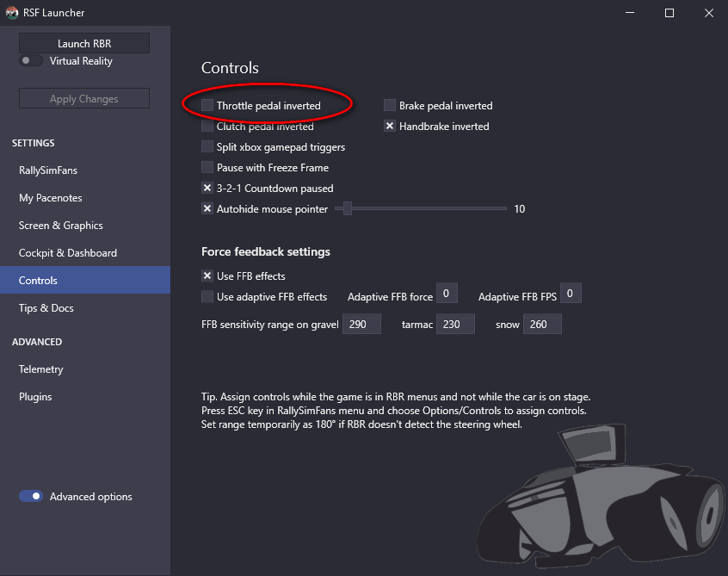Disable 3-2-1 Countdown paused checkbox

point(207,189)
